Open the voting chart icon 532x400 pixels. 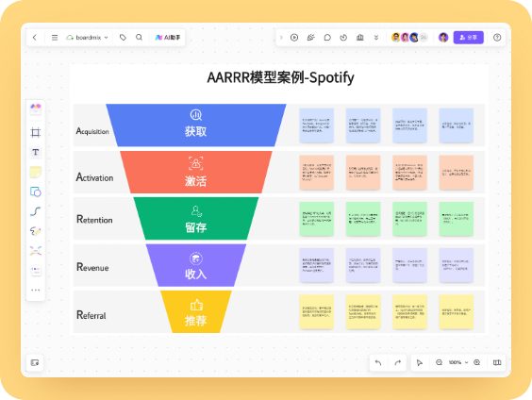(360, 38)
